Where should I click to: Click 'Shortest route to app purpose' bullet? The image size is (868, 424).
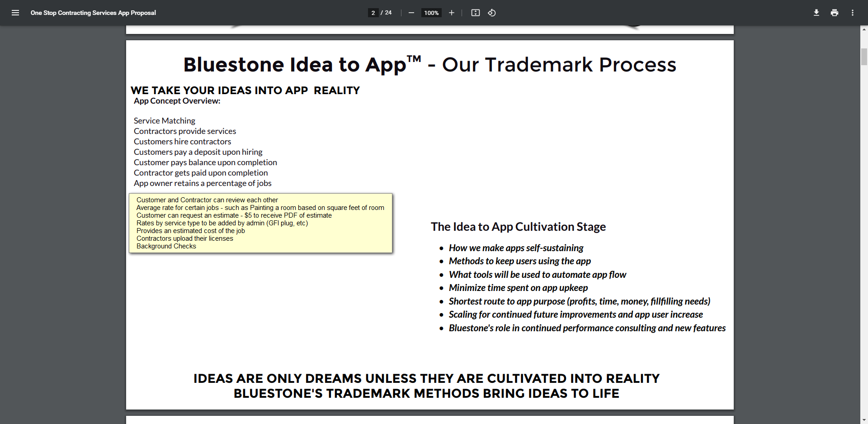(580, 301)
